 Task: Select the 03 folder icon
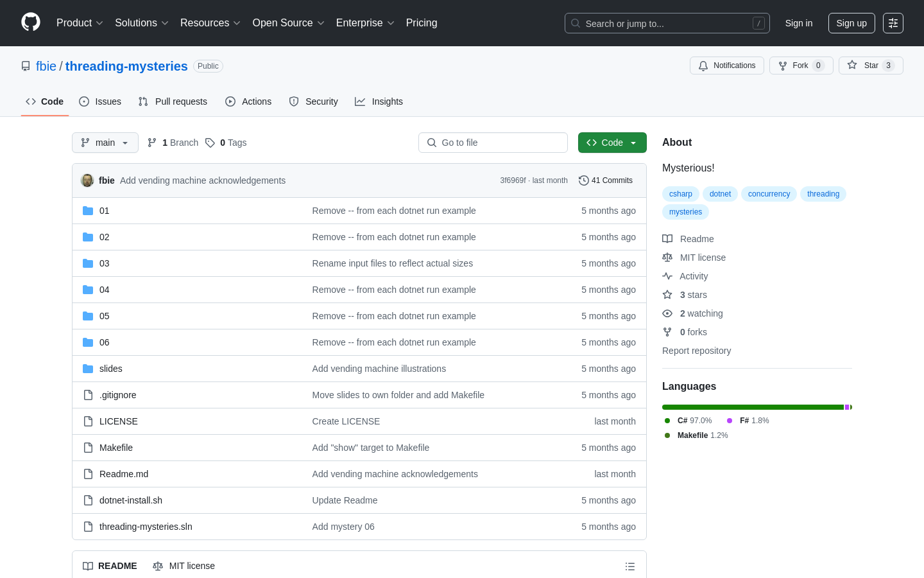point(88,263)
